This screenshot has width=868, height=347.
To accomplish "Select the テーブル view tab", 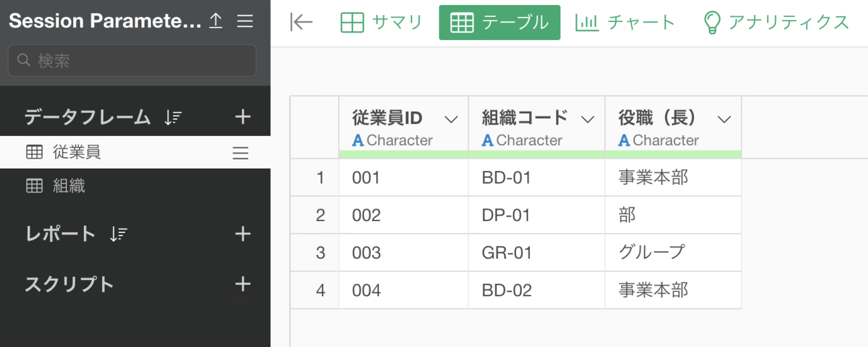I will tap(499, 22).
